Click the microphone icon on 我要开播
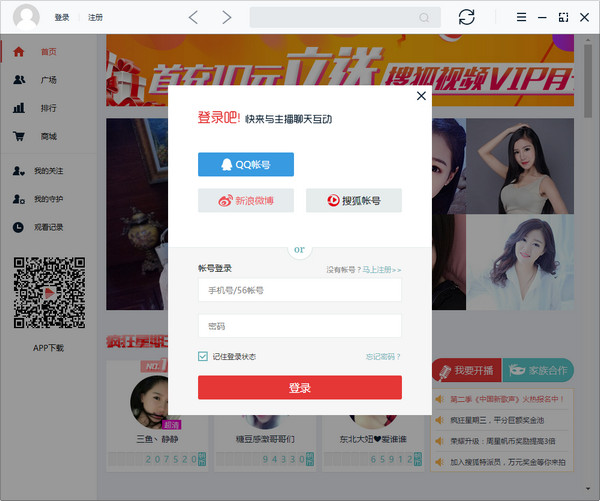Viewport: 600px width, 501px height. [445, 372]
